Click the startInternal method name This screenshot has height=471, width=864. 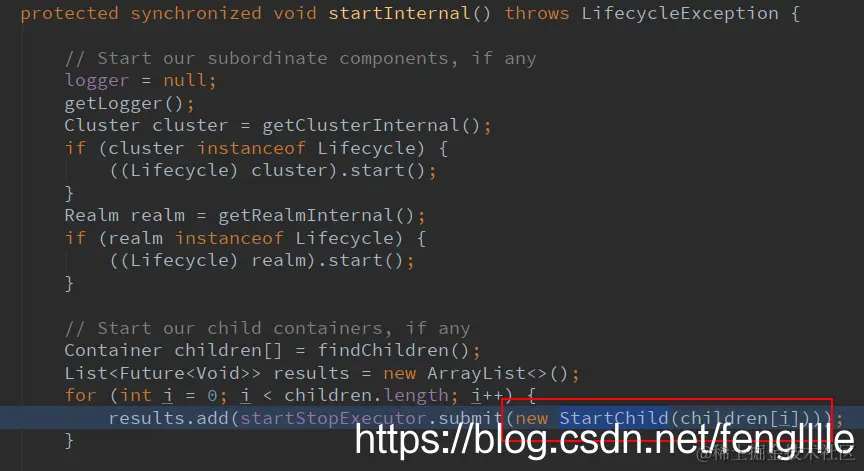tap(399, 13)
